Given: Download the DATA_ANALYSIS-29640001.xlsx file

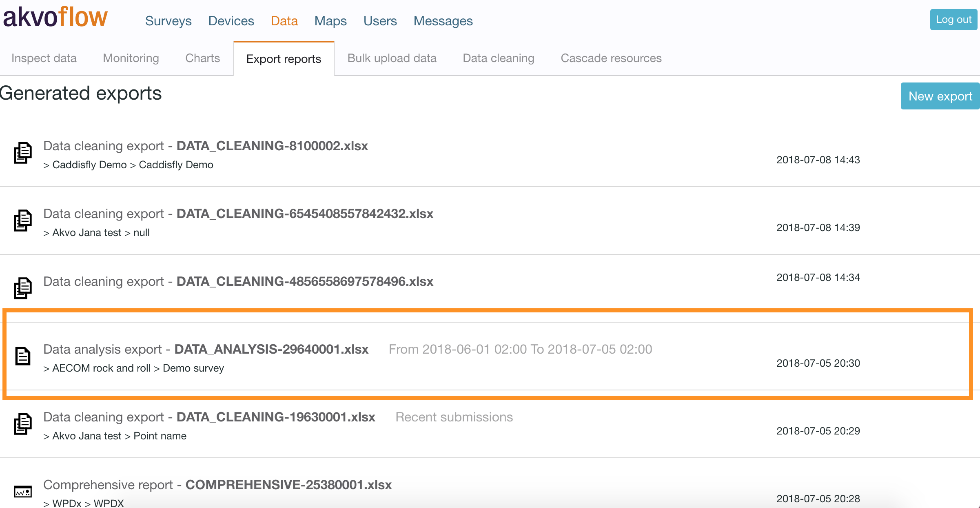Looking at the screenshot, I should (271, 349).
